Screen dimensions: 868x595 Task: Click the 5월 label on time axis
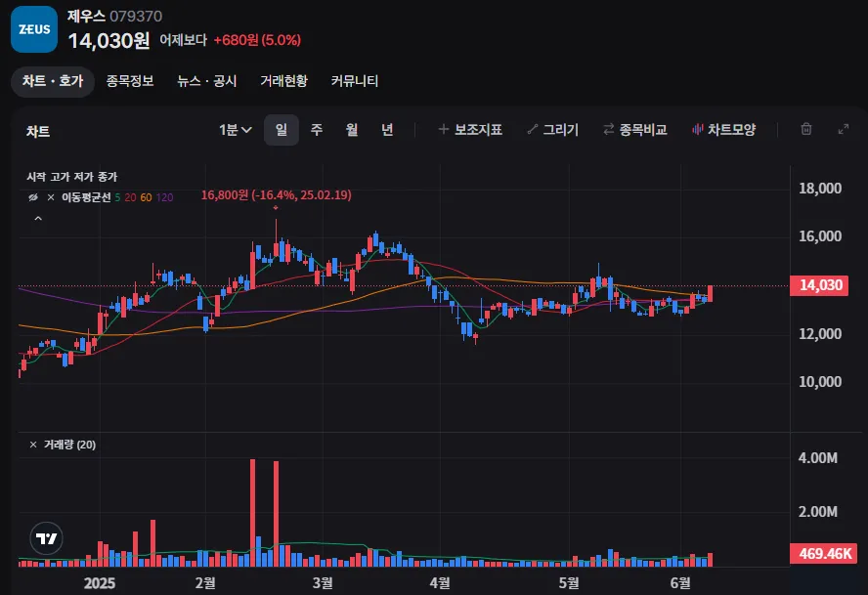[569, 582]
